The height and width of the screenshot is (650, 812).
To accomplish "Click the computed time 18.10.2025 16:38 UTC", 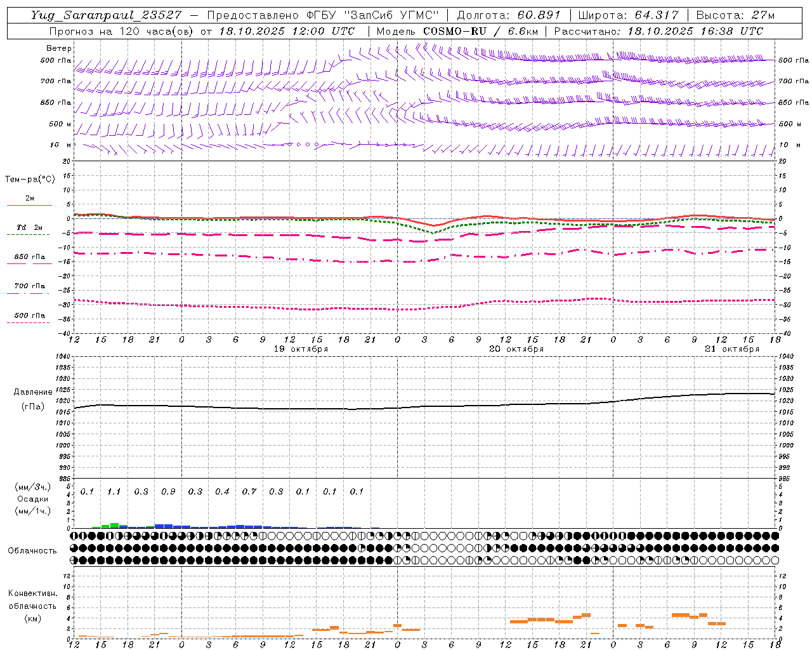I will pyautogui.click(x=695, y=31).
